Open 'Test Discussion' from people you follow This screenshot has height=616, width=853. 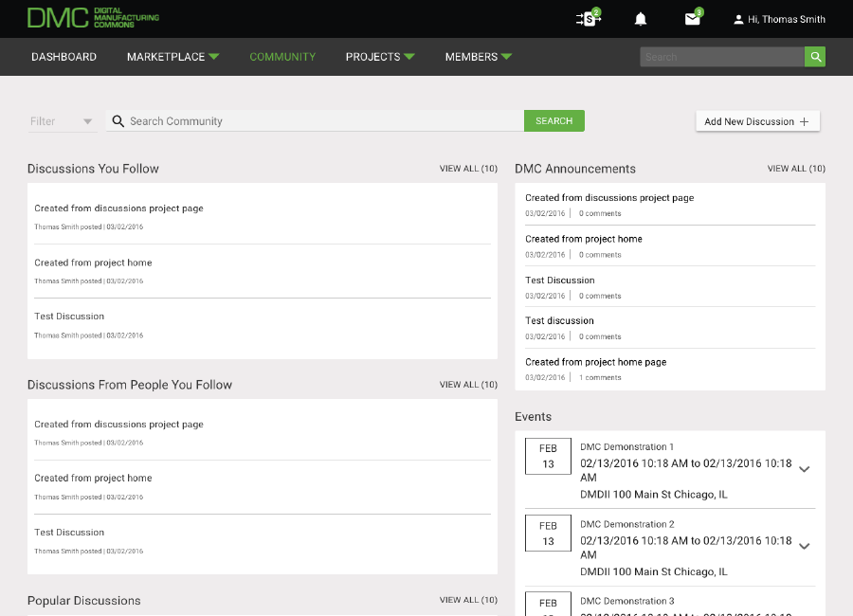click(69, 533)
